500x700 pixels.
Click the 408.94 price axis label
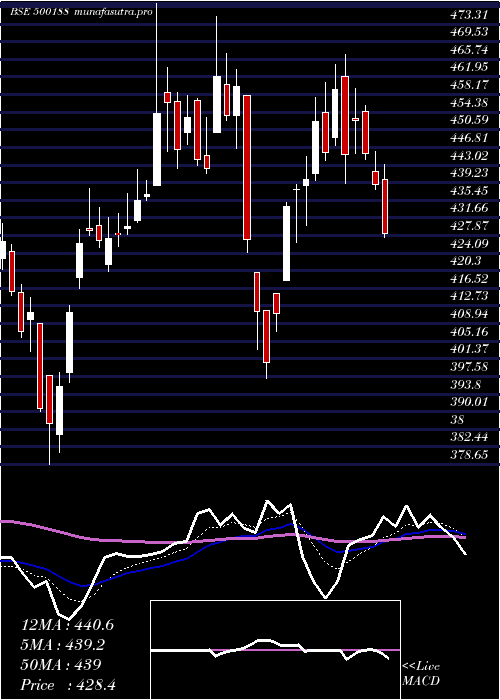point(467,314)
